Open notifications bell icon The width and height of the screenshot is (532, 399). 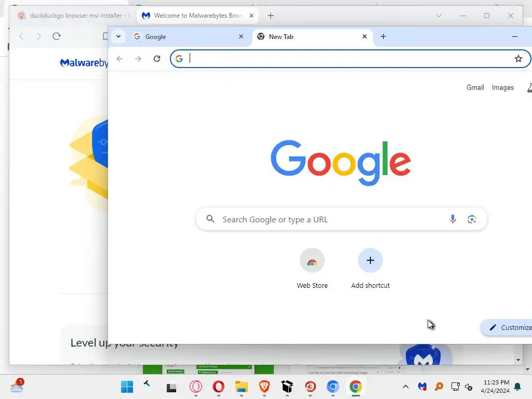517,387
